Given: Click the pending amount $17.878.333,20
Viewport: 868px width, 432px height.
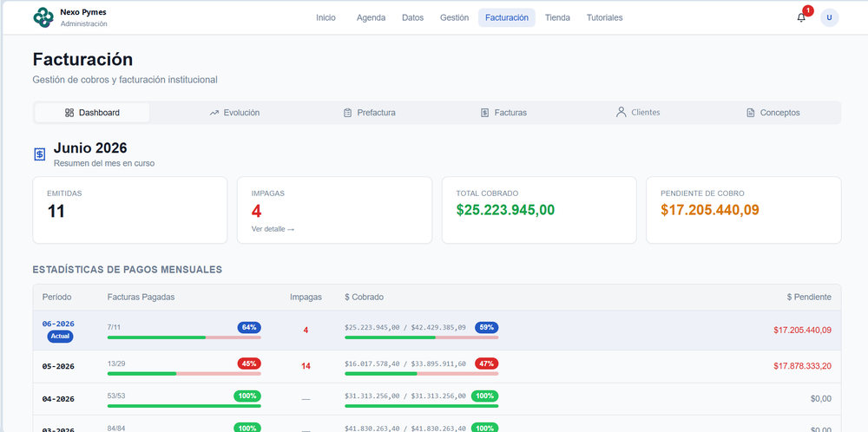Looking at the screenshot, I should coord(802,366).
